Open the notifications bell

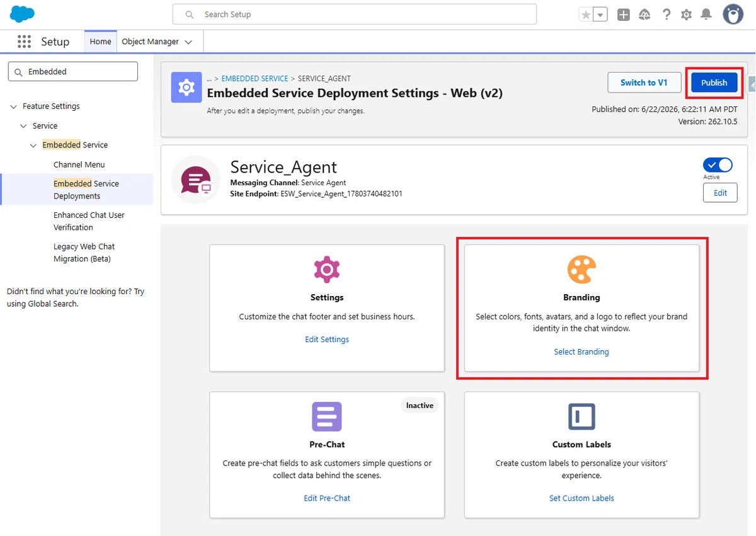[706, 14]
